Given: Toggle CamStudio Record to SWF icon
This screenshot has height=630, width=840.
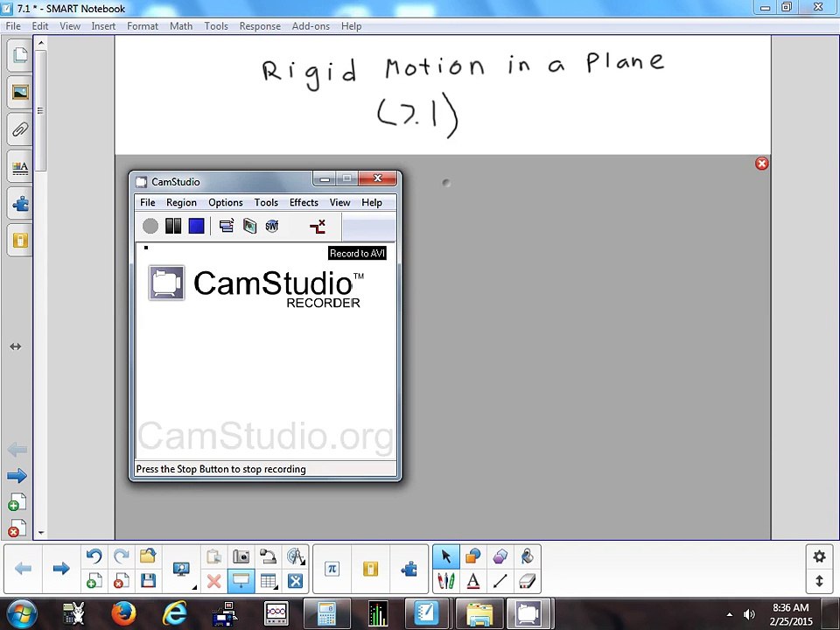Looking at the screenshot, I should pyautogui.click(x=272, y=226).
